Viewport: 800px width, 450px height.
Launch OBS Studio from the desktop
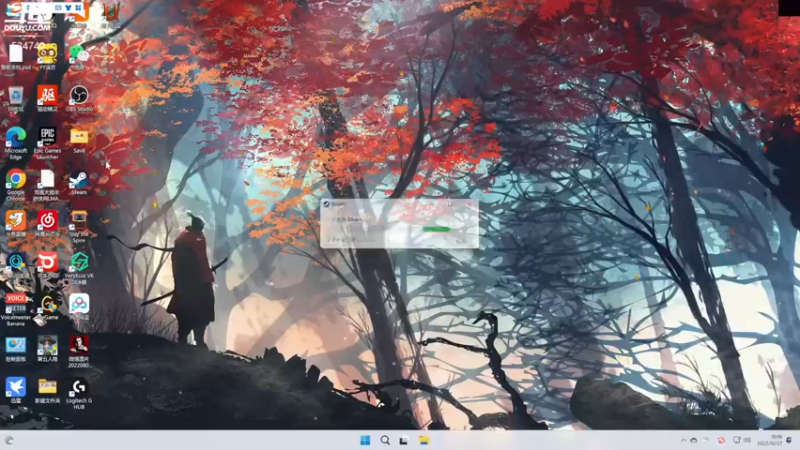tap(79, 98)
